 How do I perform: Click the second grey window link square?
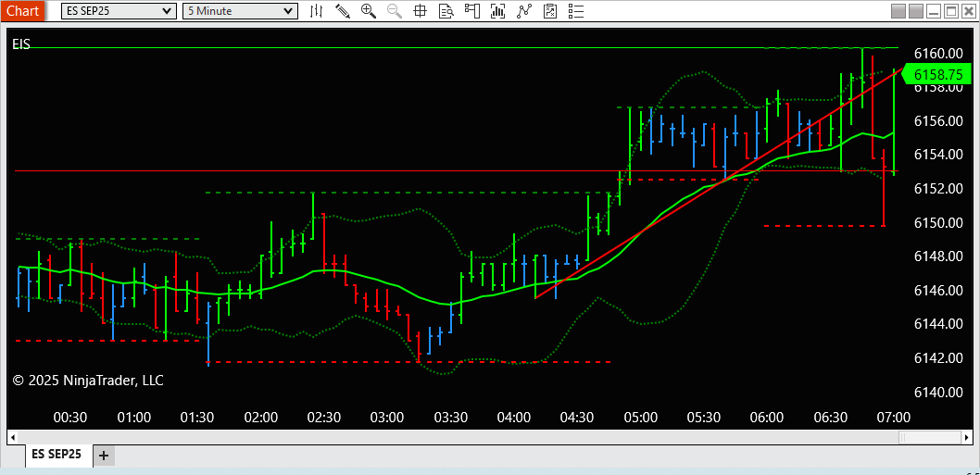tap(916, 11)
